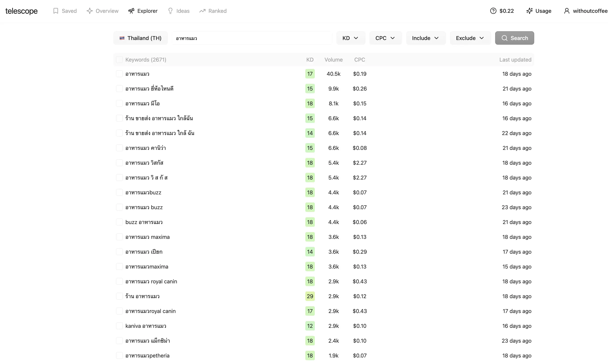Open the Ranked tab

(213, 11)
